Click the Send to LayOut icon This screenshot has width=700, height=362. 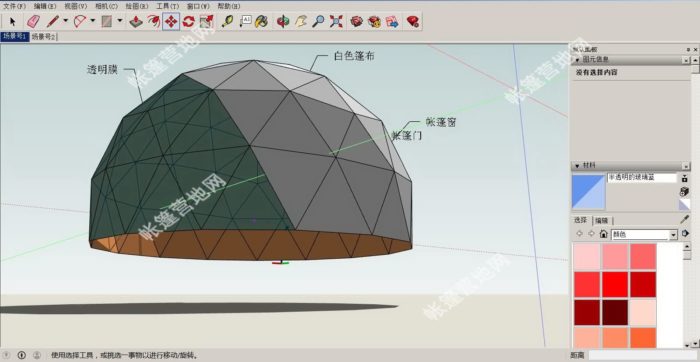tap(392, 21)
